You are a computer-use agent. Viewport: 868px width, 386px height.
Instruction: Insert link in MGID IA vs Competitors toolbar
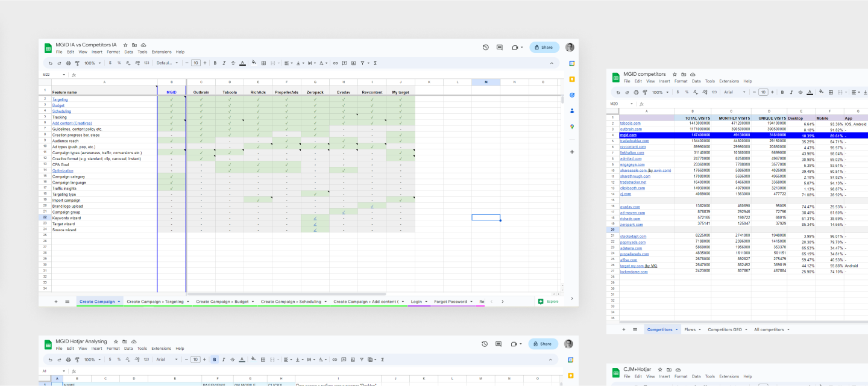[x=336, y=63]
